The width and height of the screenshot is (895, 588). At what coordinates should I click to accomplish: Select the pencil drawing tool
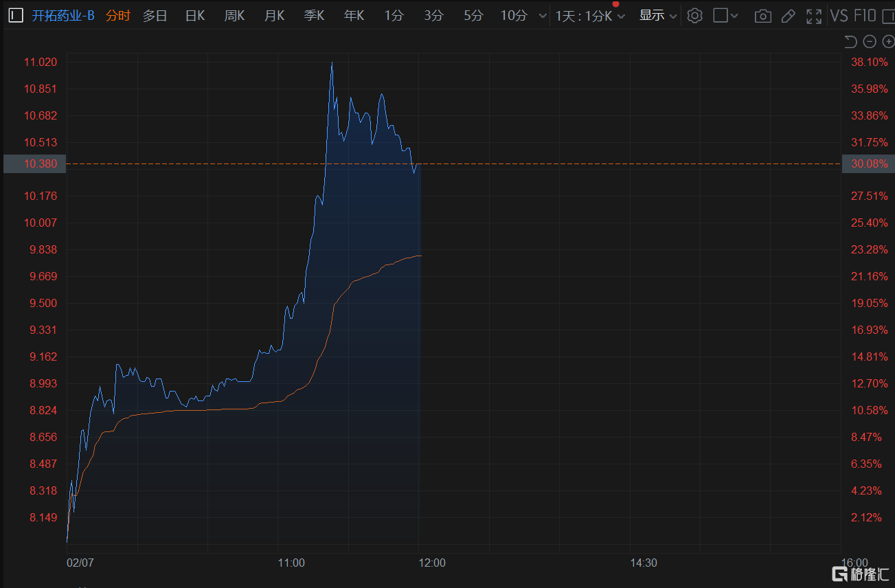(788, 16)
